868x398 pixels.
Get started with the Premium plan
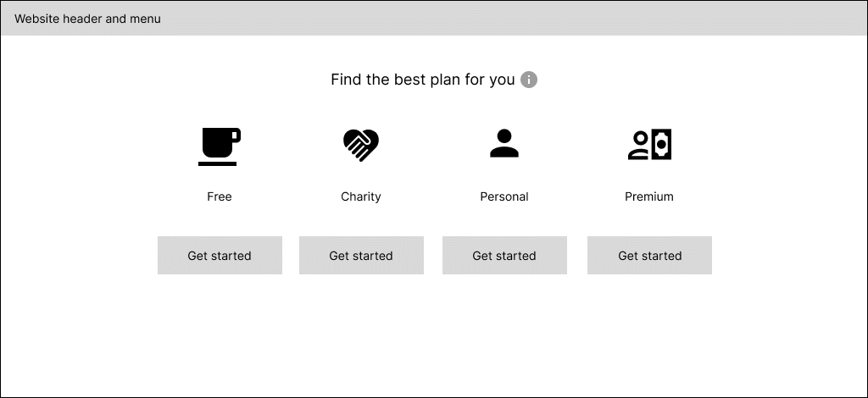649,256
